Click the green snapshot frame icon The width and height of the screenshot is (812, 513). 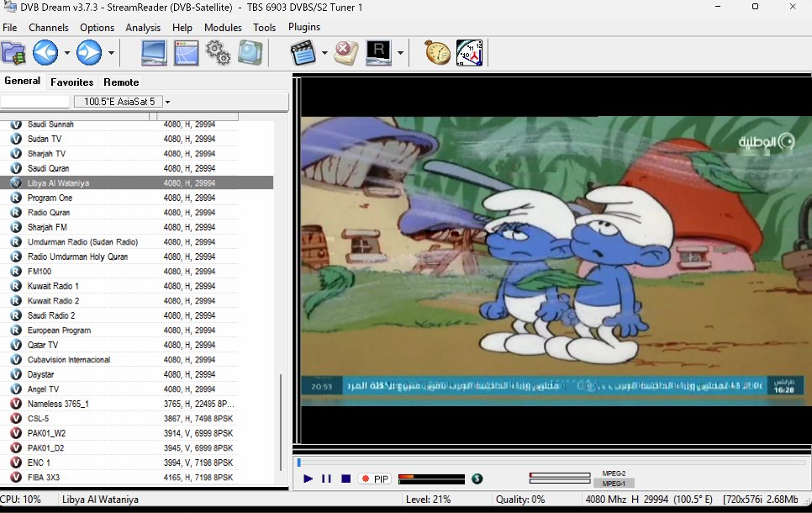pos(250,52)
